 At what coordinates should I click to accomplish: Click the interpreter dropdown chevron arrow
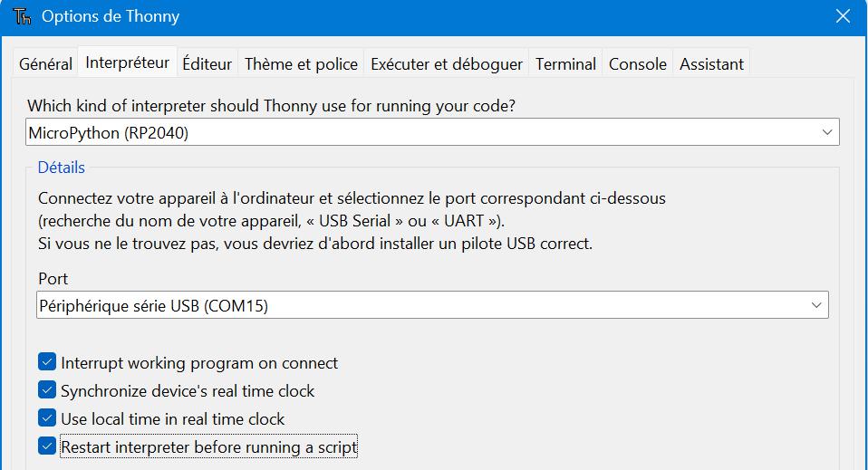point(826,132)
